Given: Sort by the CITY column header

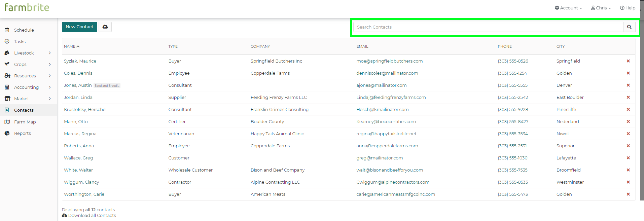Looking at the screenshot, I should tap(561, 46).
